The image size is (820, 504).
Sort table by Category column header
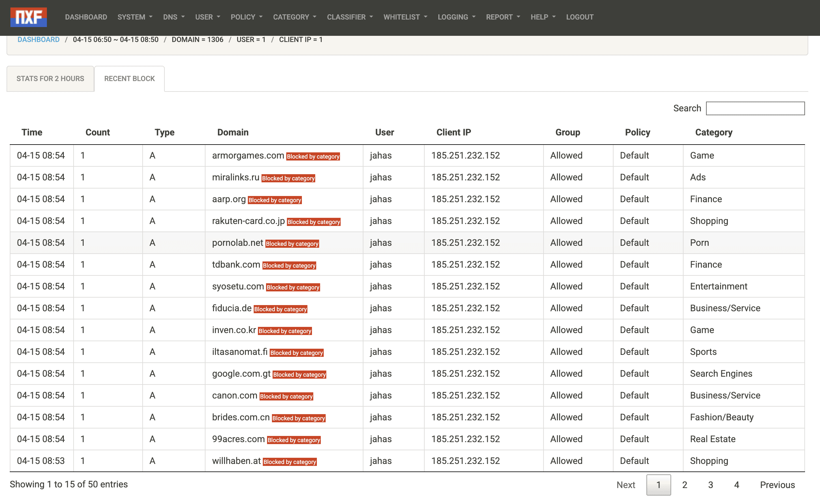point(713,132)
